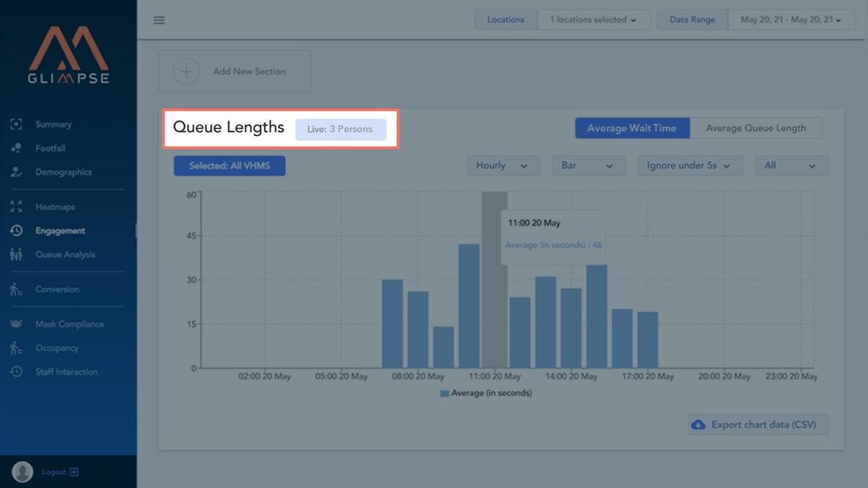Screen dimensions: 868x488
Task: Open Staff Interaction menu item
Action: pos(66,372)
